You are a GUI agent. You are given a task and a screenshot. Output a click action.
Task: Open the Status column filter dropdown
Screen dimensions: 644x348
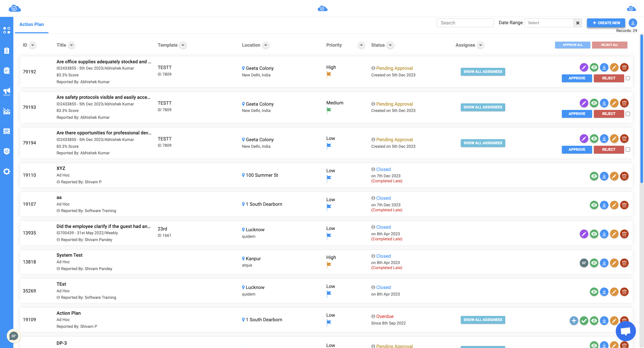[390, 45]
